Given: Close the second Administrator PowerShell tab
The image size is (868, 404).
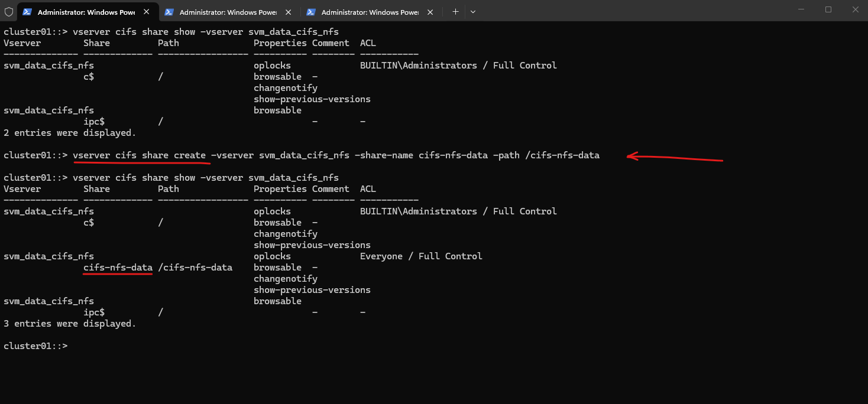Looking at the screenshot, I should 288,12.
